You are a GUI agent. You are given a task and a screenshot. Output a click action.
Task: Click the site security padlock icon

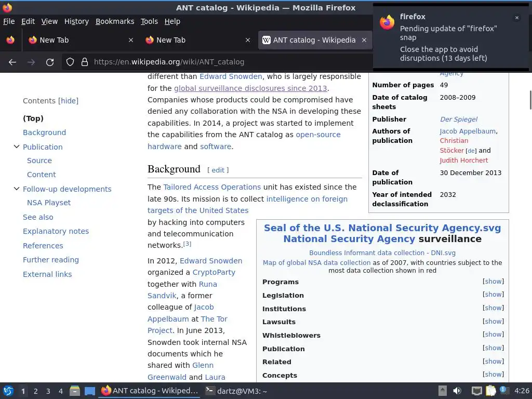pos(85,62)
